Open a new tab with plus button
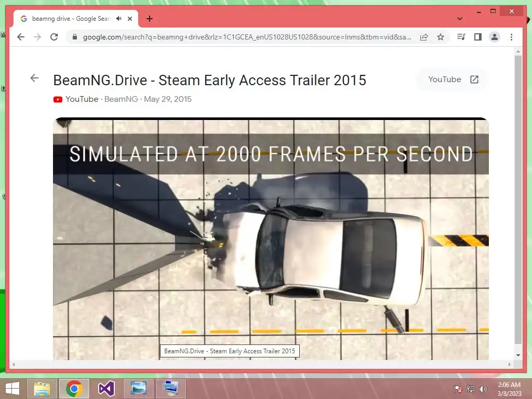 point(150,19)
